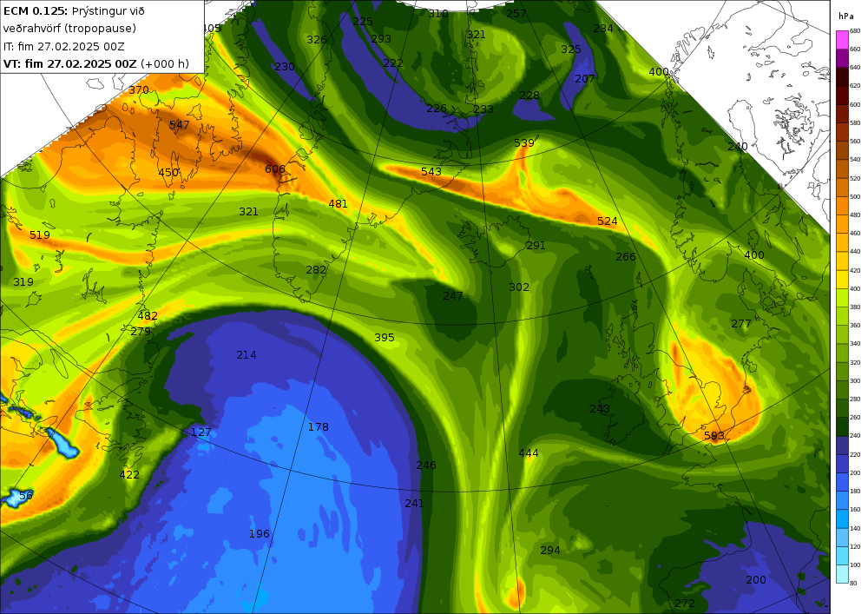Click the '640' legend tick label

(x=855, y=68)
